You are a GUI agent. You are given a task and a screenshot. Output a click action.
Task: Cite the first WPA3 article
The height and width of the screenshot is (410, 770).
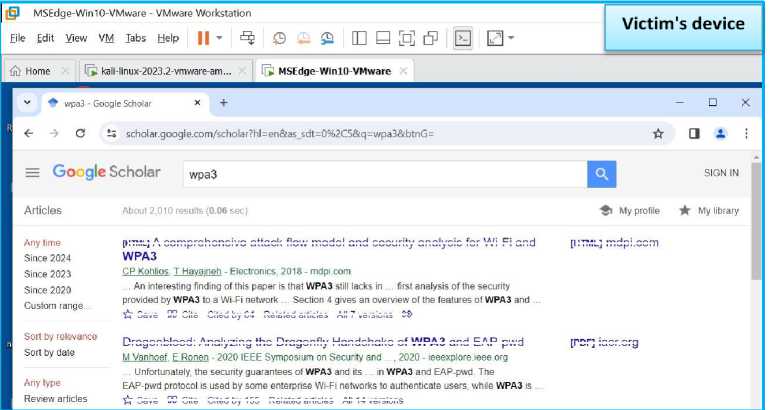coord(183,315)
